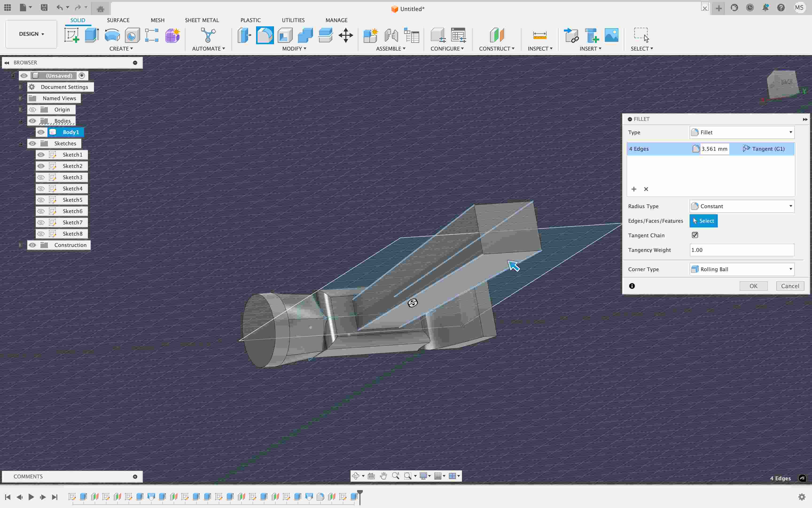Viewport: 812px width, 508px height.
Task: Select the Revolve tool
Action: coord(112,35)
